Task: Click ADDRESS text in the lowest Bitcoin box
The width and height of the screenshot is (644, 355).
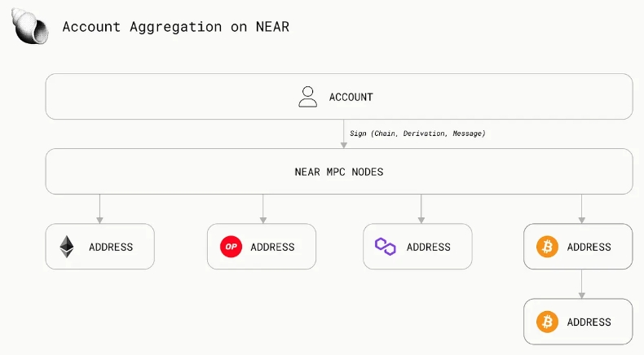Action: (x=589, y=322)
